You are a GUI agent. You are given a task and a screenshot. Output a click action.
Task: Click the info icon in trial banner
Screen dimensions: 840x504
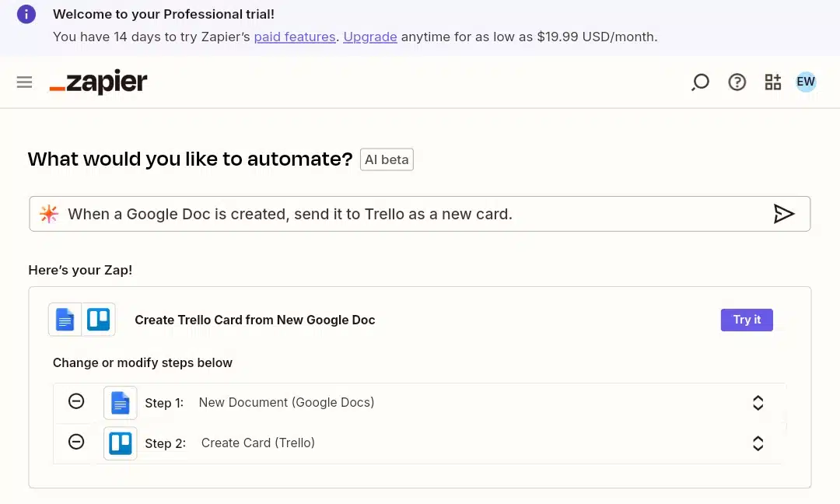[x=26, y=14]
